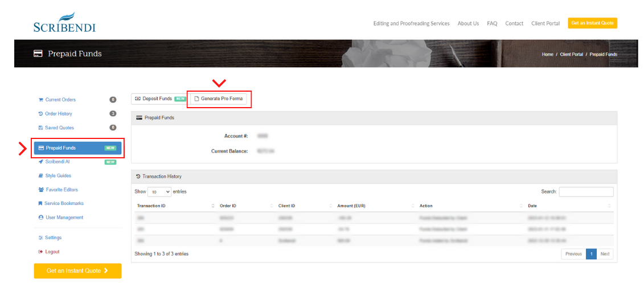Image resolution: width=644 pixels, height=307 pixels.
Task: Click the Saved Quotes count badge
Action: tap(113, 128)
